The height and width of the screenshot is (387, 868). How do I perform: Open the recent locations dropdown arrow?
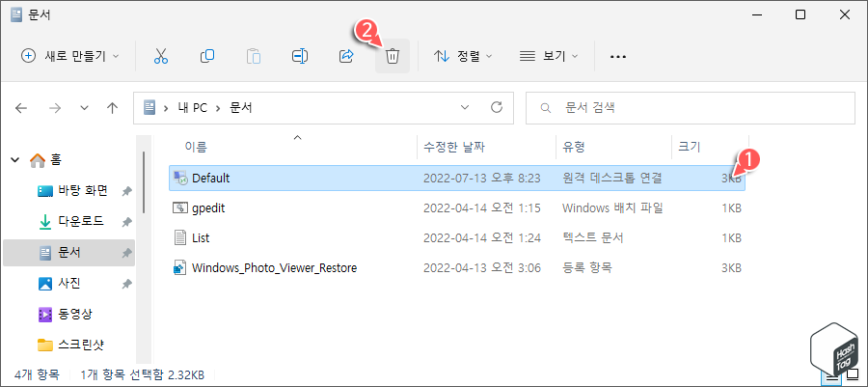84,108
